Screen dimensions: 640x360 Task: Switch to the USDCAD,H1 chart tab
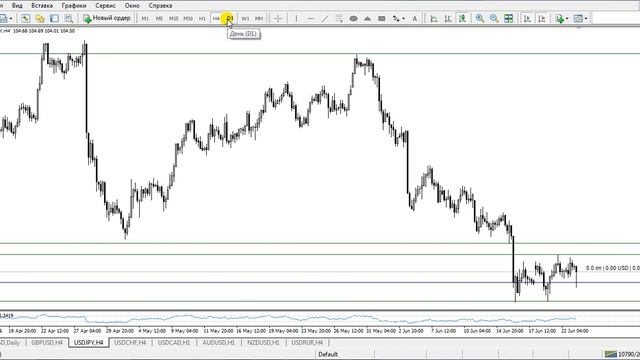pos(173,342)
